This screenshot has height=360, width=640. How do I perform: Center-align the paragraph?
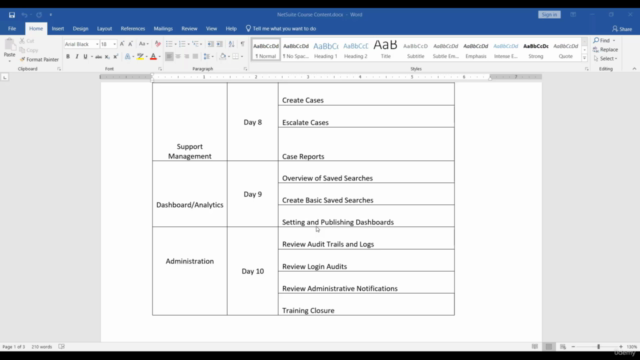coord(178,57)
